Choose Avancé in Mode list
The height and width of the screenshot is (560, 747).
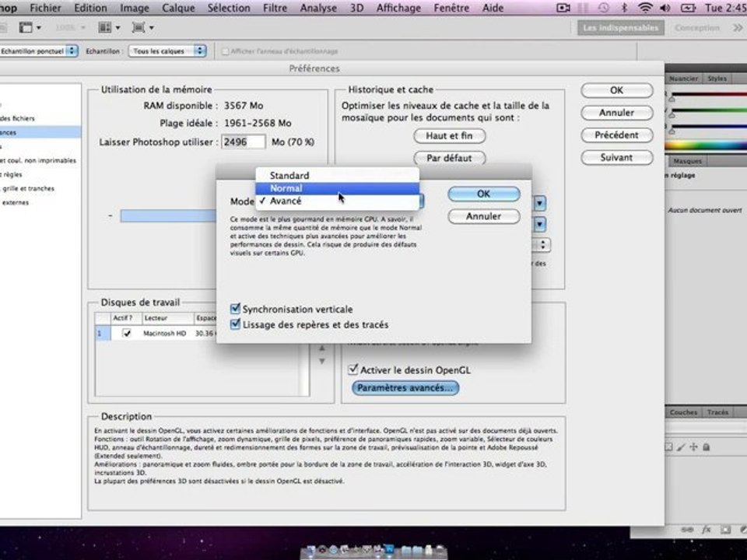[337, 201]
